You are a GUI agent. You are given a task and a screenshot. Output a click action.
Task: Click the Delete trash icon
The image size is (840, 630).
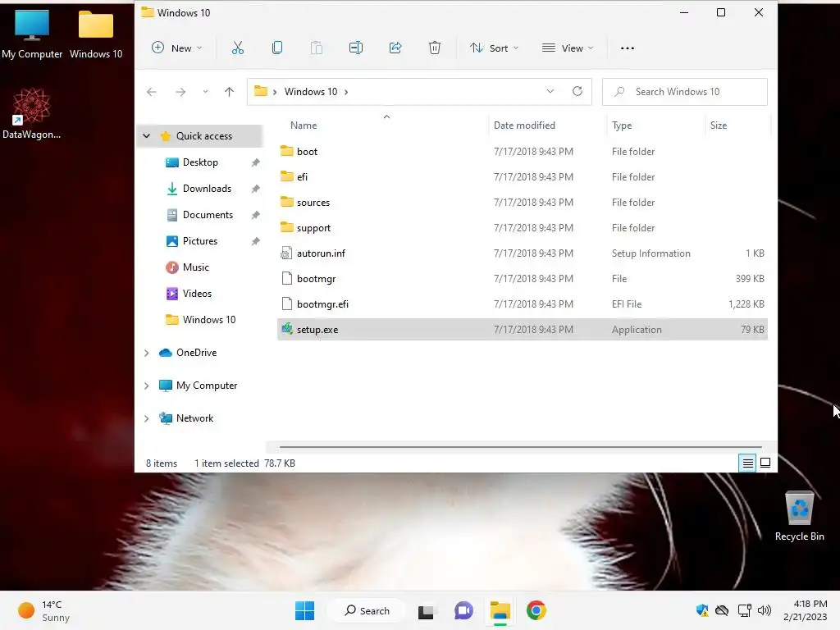click(435, 48)
